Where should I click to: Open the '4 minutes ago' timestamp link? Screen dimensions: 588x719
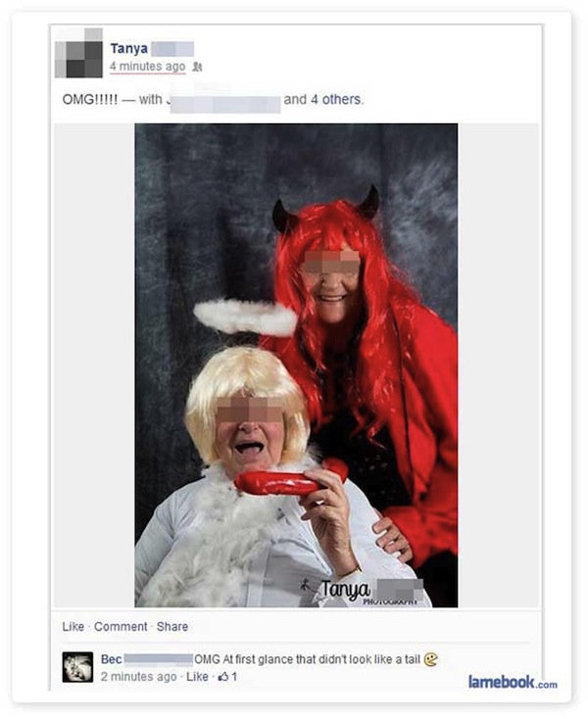tap(147, 67)
